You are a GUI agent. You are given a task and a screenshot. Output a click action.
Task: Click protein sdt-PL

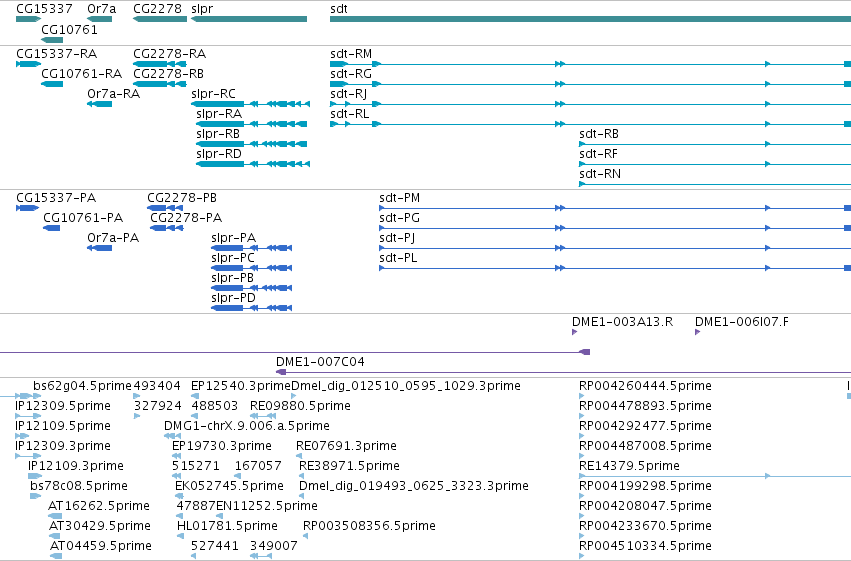coord(398,258)
